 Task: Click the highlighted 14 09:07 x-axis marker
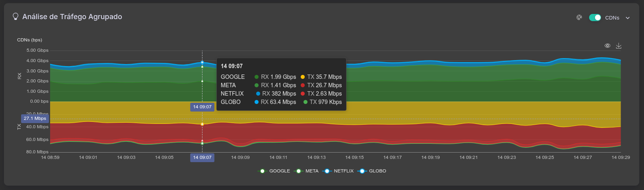[x=202, y=157]
